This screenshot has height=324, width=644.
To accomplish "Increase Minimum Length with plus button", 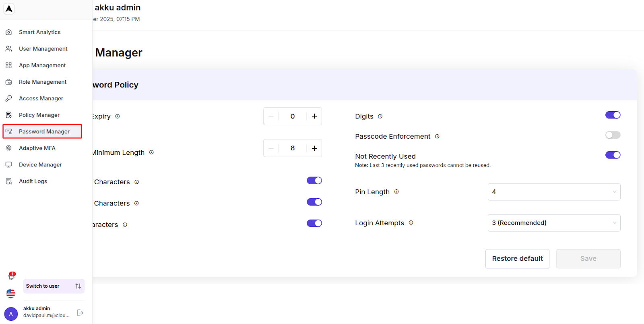I will pos(314,148).
